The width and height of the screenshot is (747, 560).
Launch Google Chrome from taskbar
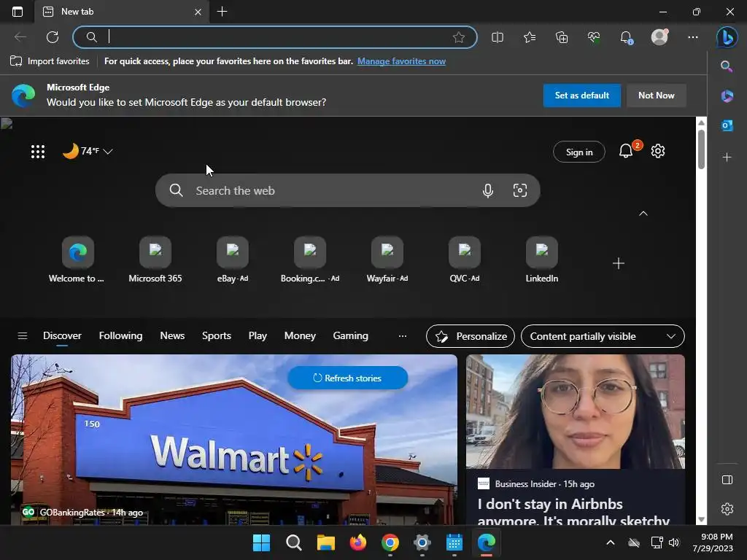click(390, 542)
